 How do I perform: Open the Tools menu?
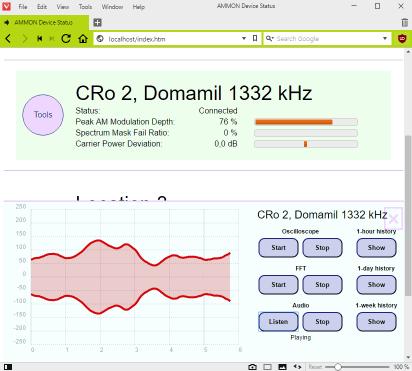(x=85, y=7)
